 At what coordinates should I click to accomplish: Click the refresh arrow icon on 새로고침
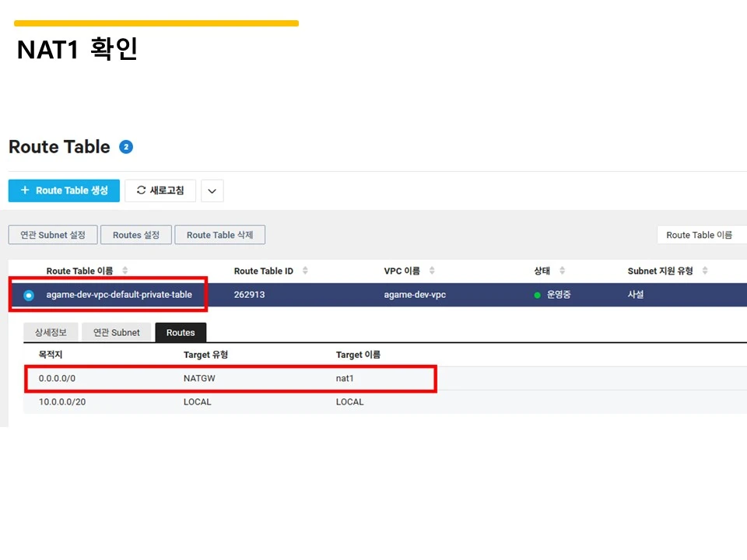point(141,190)
